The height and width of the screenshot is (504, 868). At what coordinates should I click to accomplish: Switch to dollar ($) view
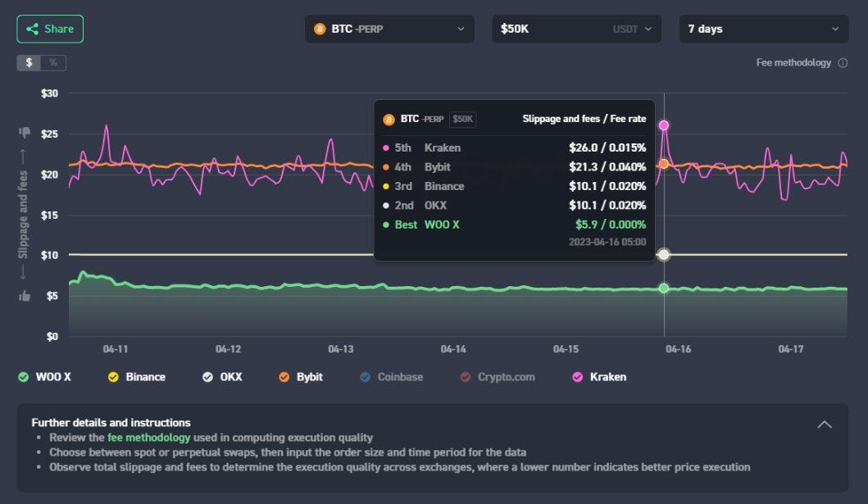point(30,63)
